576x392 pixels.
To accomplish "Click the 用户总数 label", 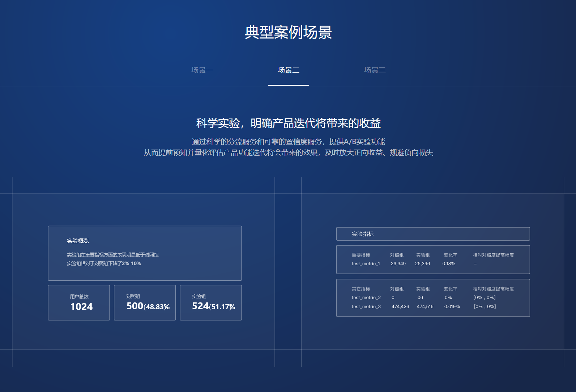I will pyautogui.click(x=79, y=297).
